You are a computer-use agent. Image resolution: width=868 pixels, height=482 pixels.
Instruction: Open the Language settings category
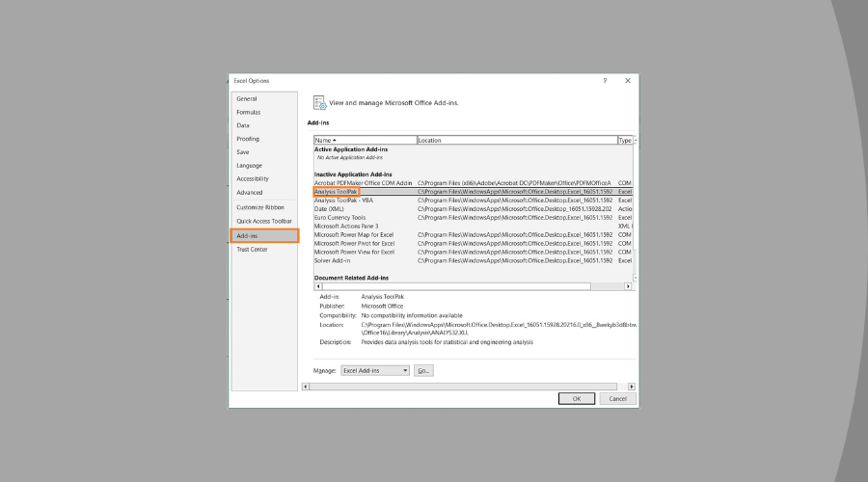264,165
